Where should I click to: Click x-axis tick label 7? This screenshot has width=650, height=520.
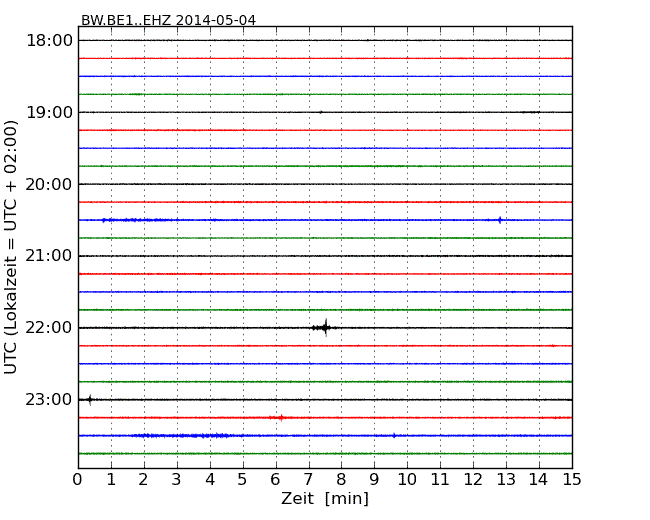pyautogui.click(x=308, y=480)
